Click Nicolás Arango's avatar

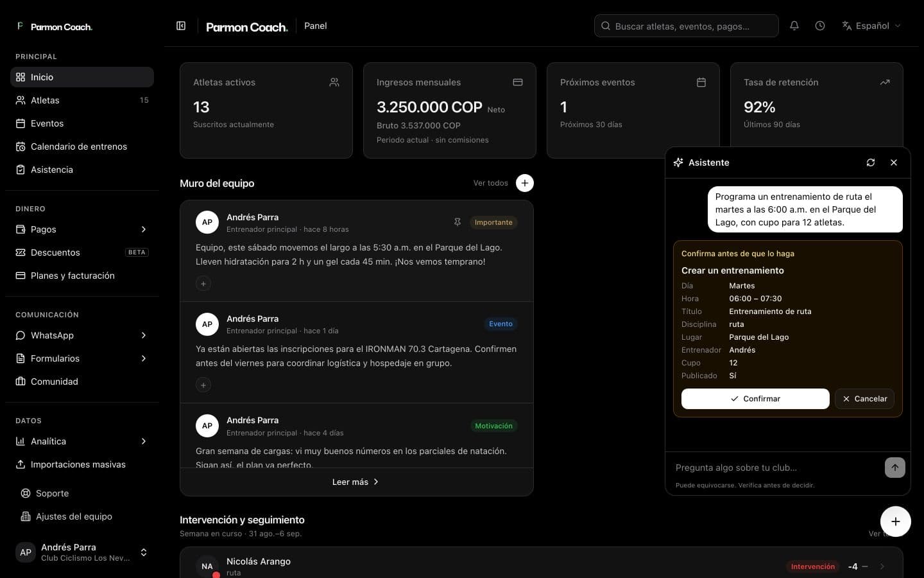pos(207,566)
